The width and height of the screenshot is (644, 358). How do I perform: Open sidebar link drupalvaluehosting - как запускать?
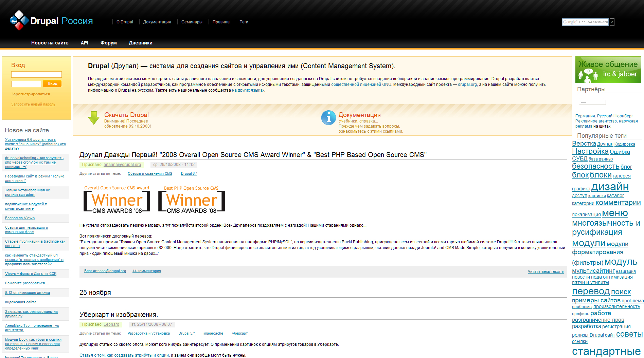tap(34, 162)
